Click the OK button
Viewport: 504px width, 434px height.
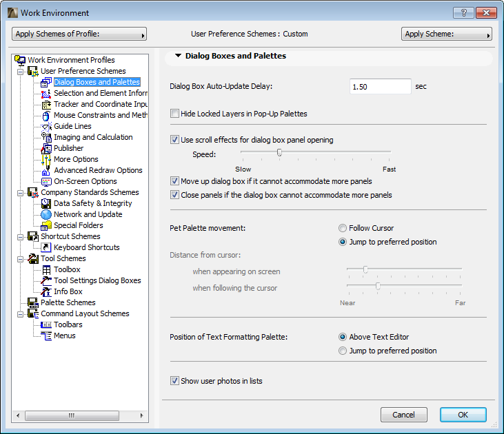[463, 415]
